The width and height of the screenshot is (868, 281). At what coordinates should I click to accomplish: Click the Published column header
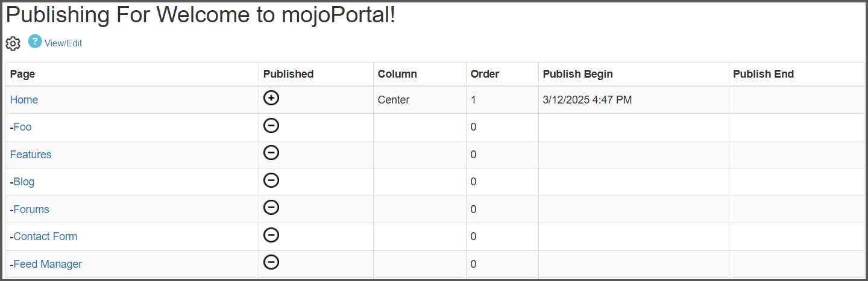tap(288, 74)
